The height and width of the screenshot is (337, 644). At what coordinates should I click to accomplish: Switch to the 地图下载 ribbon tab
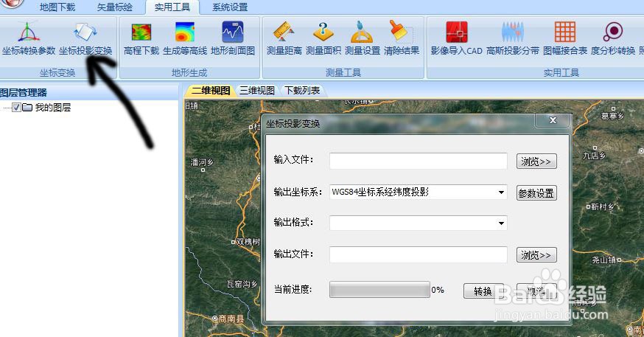tap(57, 7)
